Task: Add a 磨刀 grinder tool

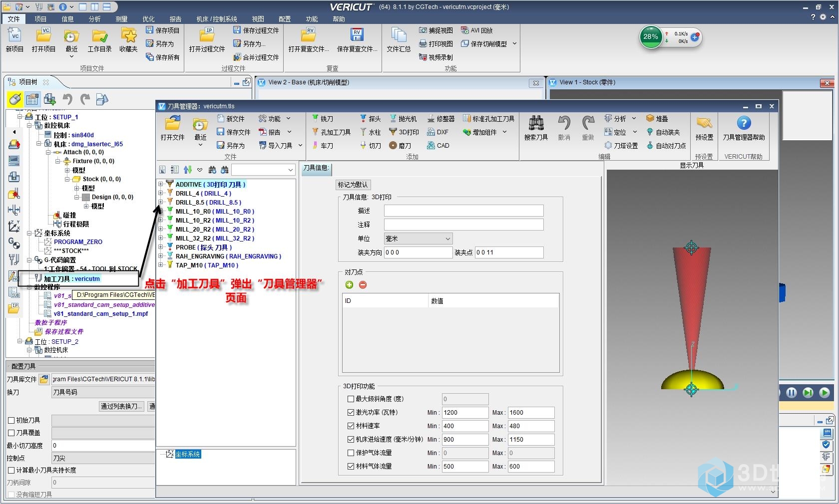Action: tap(400, 146)
